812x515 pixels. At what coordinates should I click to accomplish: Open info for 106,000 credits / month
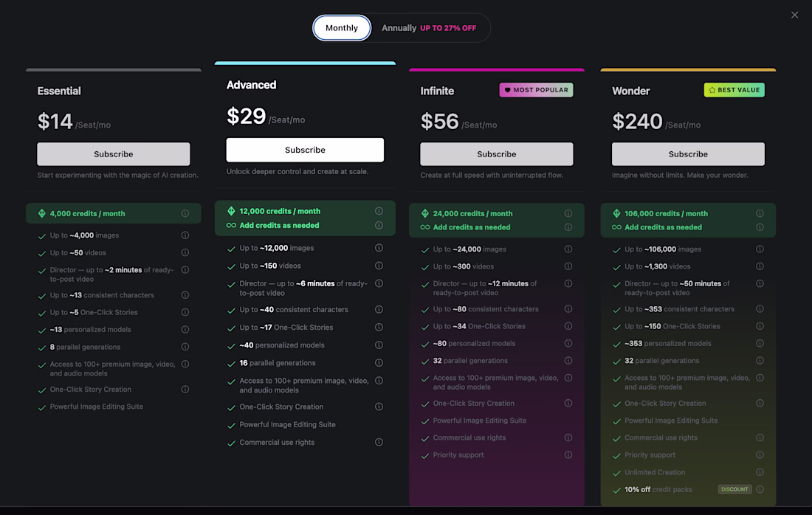pyautogui.click(x=760, y=213)
